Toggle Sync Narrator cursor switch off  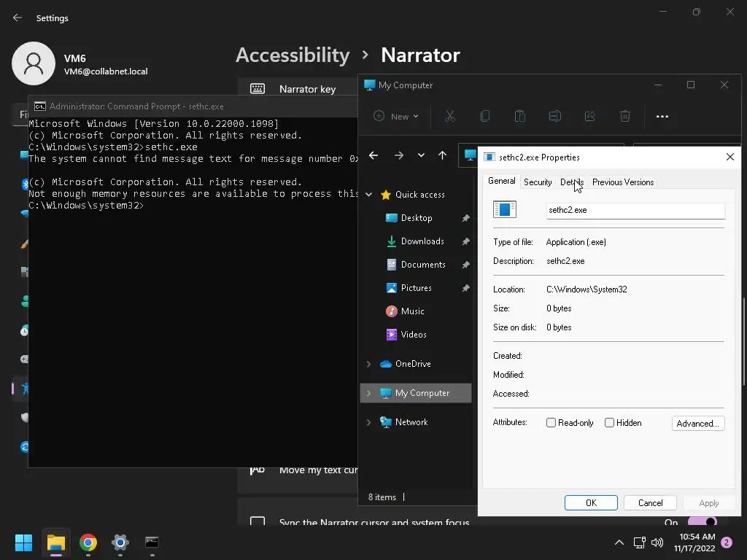[x=703, y=521]
